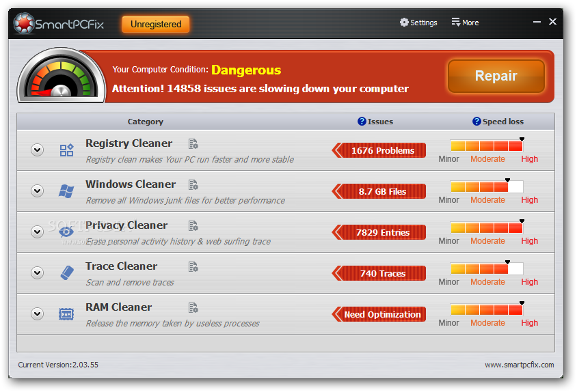Open Windows Cleaner settings icon
This screenshot has width=577, height=392.
pos(193,184)
